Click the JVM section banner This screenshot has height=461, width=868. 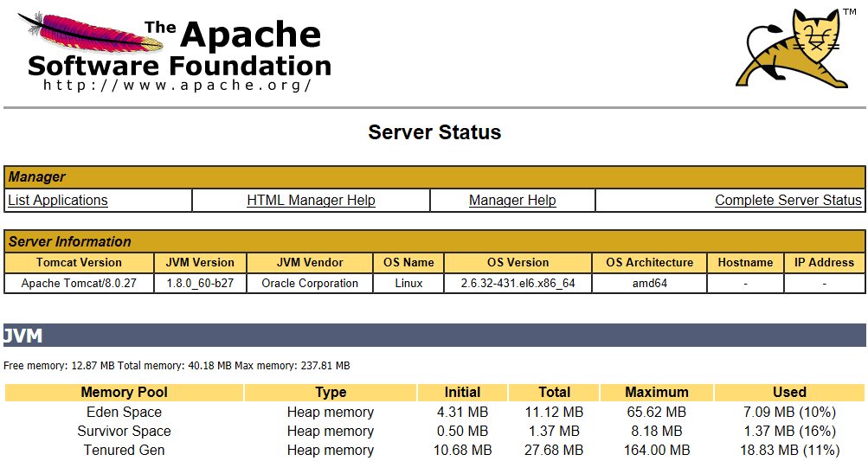coord(434,336)
